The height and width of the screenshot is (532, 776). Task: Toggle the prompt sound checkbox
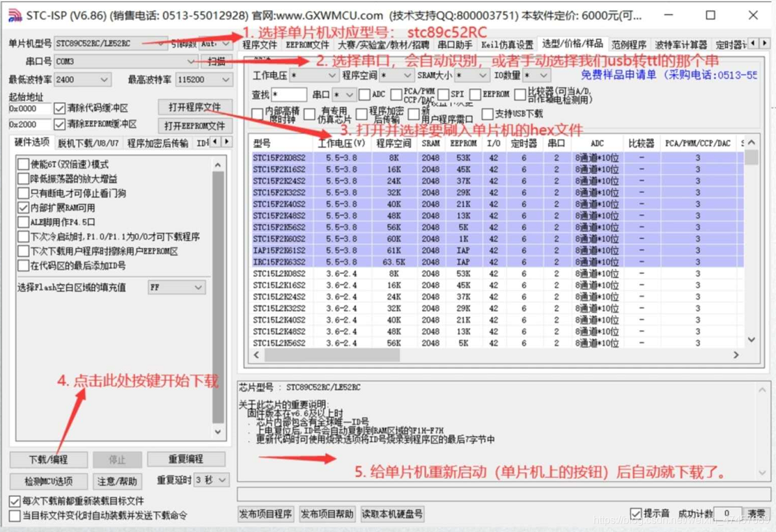(x=636, y=513)
